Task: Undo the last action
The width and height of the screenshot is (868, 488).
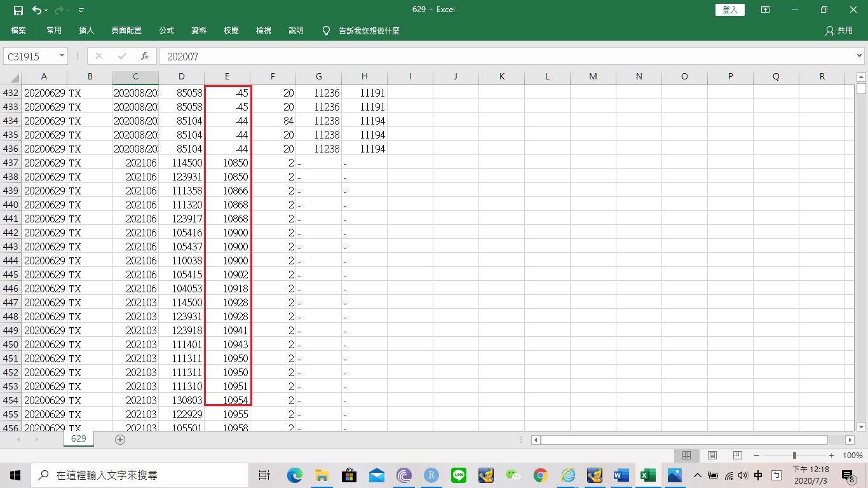Action: (x=37, y=10)
